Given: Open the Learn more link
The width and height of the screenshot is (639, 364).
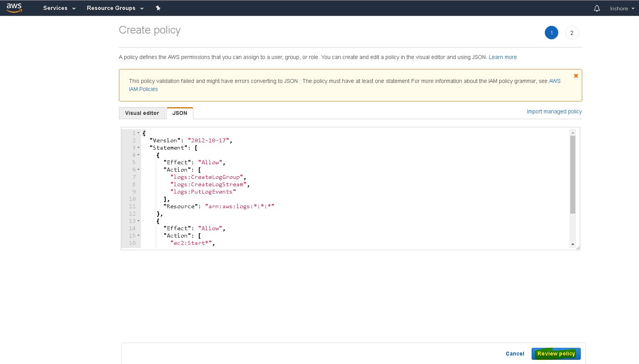Looking at the screenshot, I should click(x=502, y=57).
